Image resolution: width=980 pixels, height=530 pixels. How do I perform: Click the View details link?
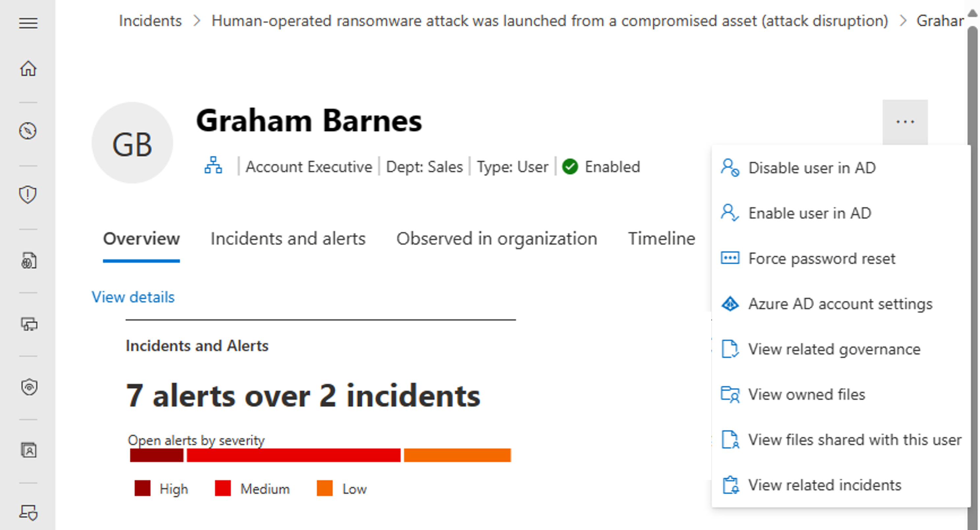tap(133, 297)
